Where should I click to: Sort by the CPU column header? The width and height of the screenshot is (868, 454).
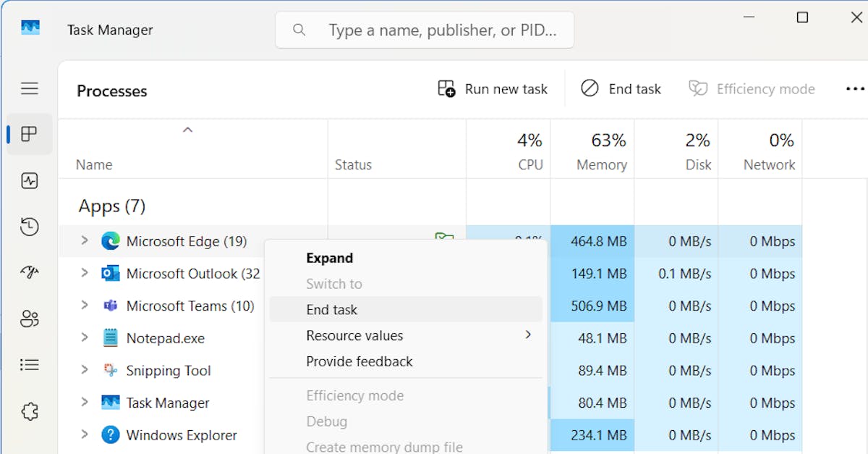(x=508, y=149)
